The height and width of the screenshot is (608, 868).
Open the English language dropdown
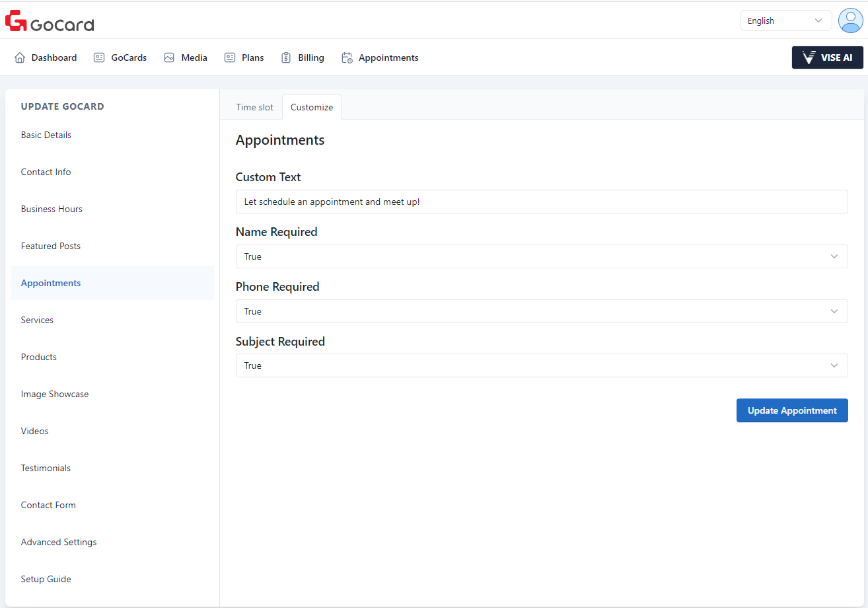pos(785,20)
